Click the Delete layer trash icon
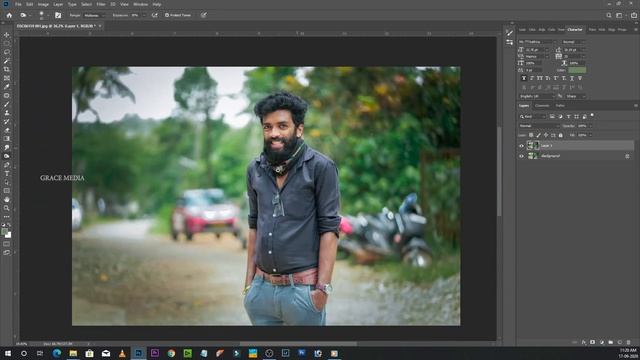The height and width of the screenshot is (360, 640). tap(629, 342)
